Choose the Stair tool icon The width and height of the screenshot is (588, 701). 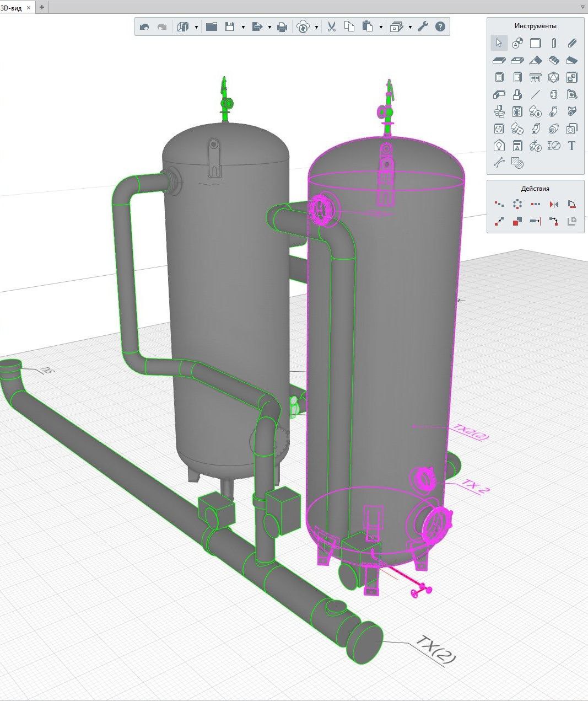554,60
